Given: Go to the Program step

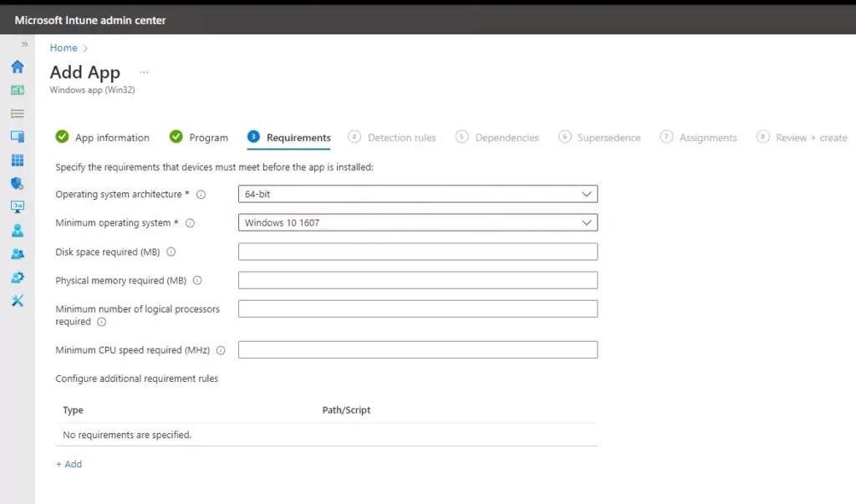Looking at the screenshot, I should tap(199, 137).
